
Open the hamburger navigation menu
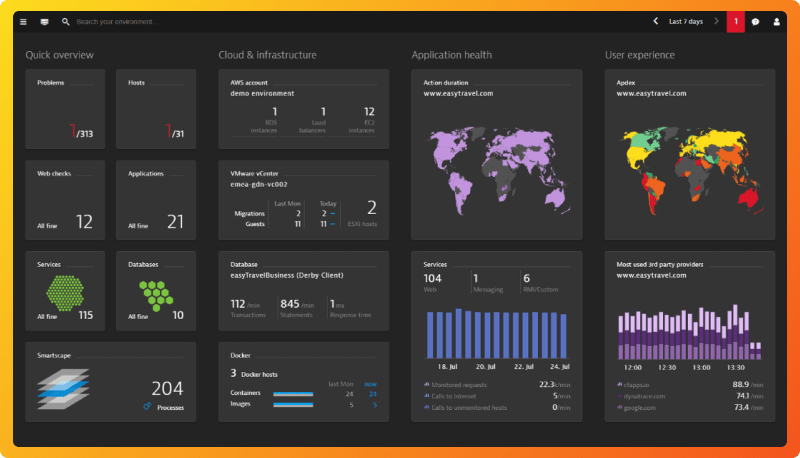tap(23, 22)
